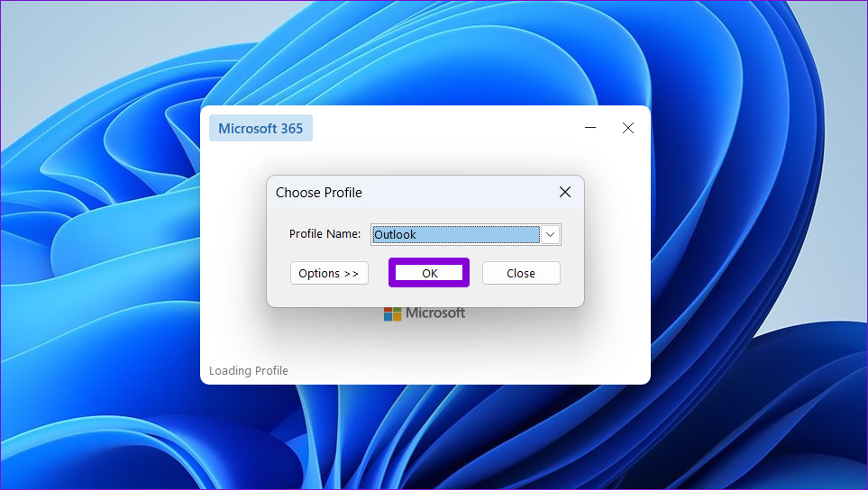
Task: Click the Choose Profile dialog title
Action: pos(319,193)
